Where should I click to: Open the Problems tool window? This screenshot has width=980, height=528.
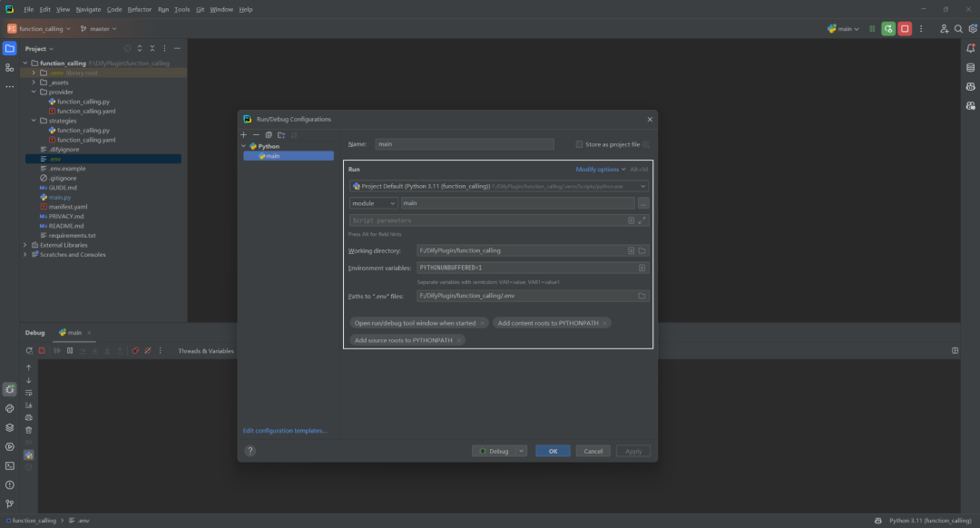pyautogui.click(x=9, y=484)
